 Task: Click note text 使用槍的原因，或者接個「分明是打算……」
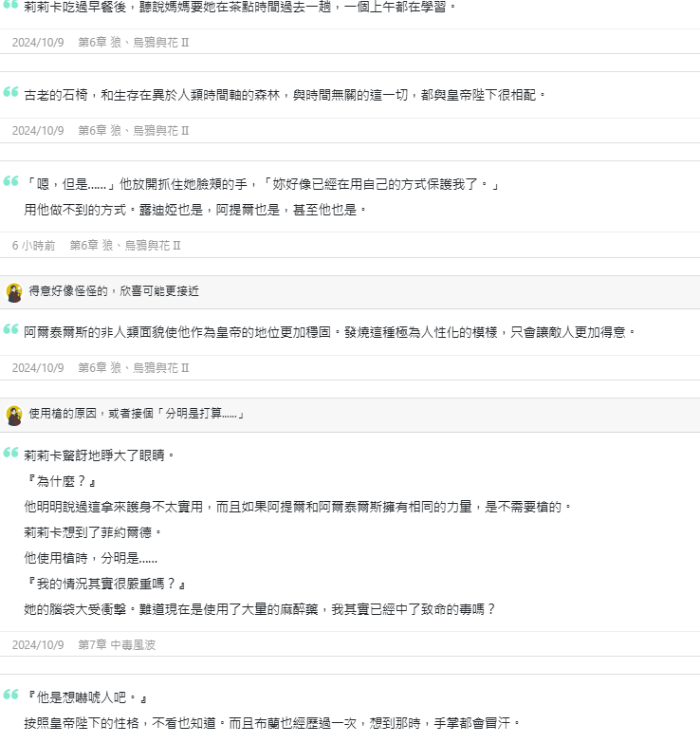click(137, 413)
